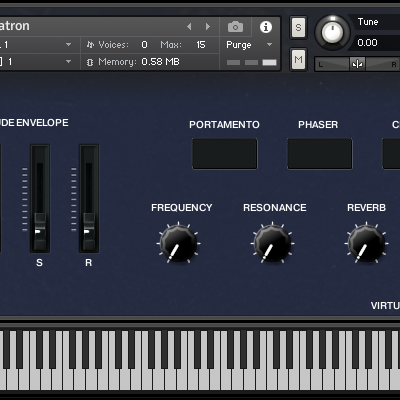Mute the instrument with the M button
The height and width of the screenshot is (400, 400).
point(298,60)
